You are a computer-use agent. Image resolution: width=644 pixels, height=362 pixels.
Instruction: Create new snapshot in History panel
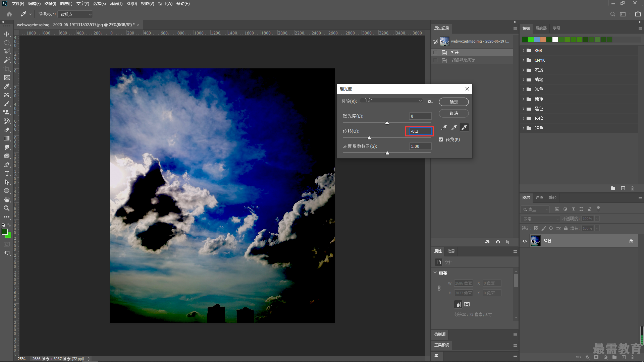click(x=498, y=242)
